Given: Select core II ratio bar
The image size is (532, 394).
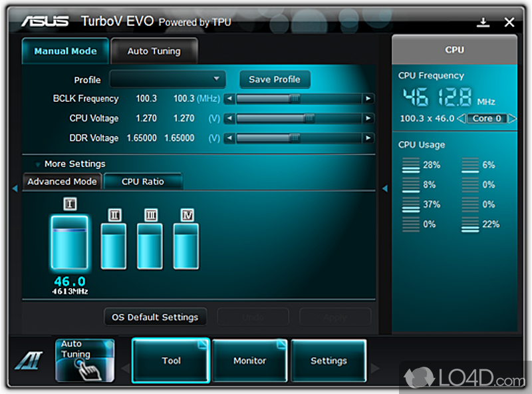Looking at the screenshot, I should coord(114,246).
